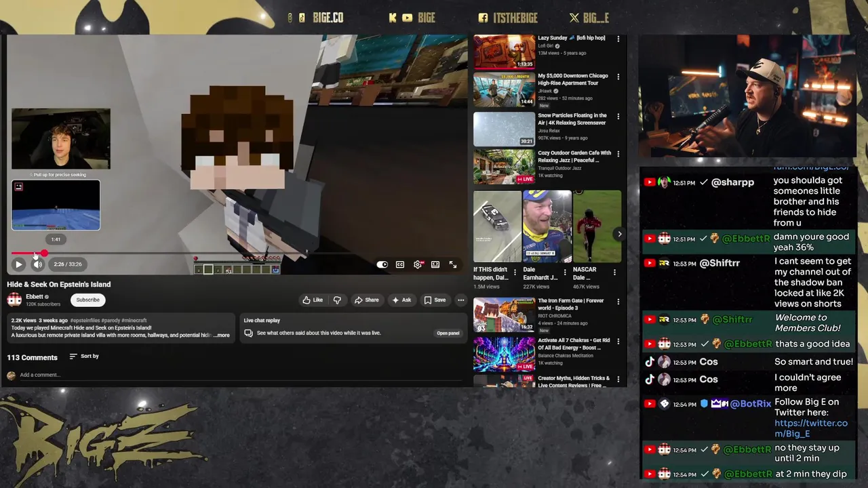Image resolution: width=868 pixels, height=488 pixels.
Task: Open the Ask sparkle button
Action: click(x=401, y=300)
